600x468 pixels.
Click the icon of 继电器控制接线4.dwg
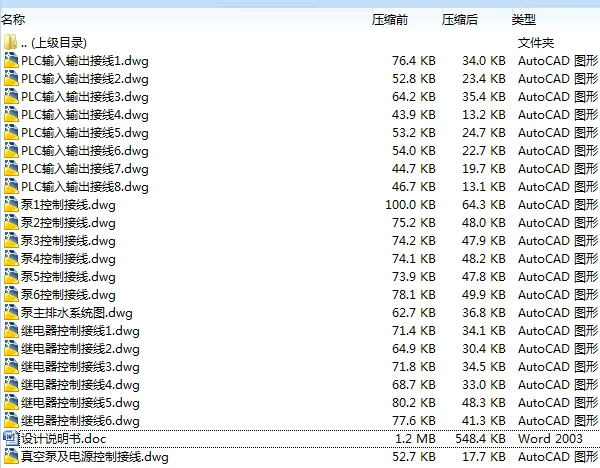pyautogui.click(x=11, y=384)
